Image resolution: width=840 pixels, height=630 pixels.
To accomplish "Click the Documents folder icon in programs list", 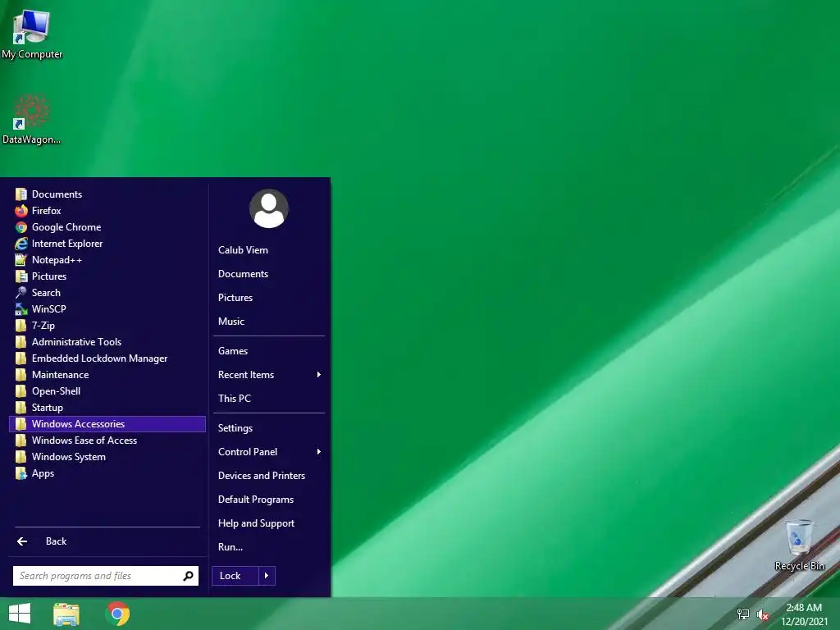I will tap(21, 194).
